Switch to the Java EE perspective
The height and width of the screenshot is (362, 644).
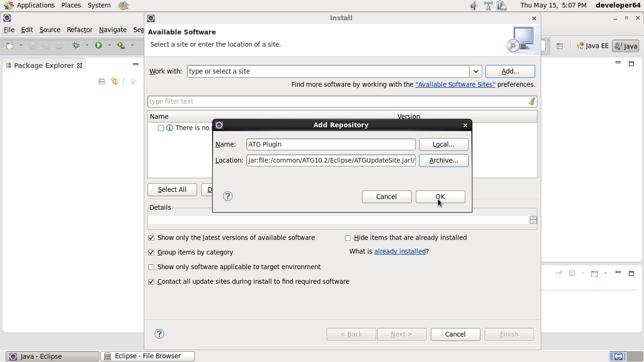tap(593, 46)
